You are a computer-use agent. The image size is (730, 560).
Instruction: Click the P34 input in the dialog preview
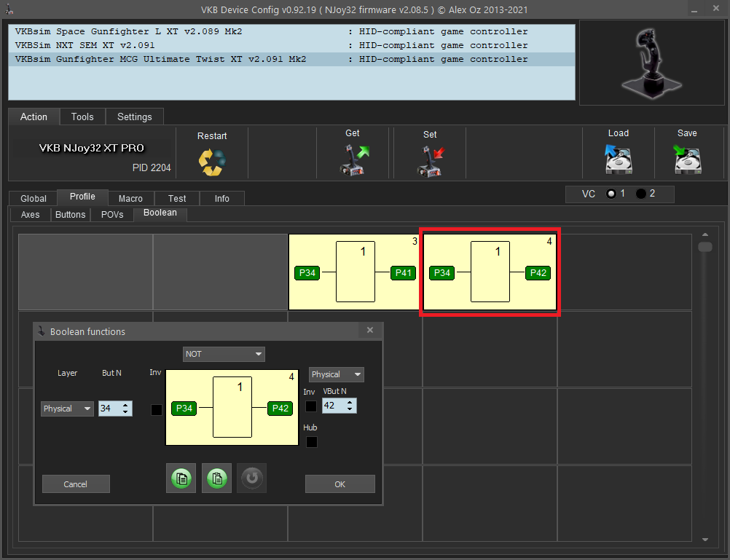tap(184, 409)
